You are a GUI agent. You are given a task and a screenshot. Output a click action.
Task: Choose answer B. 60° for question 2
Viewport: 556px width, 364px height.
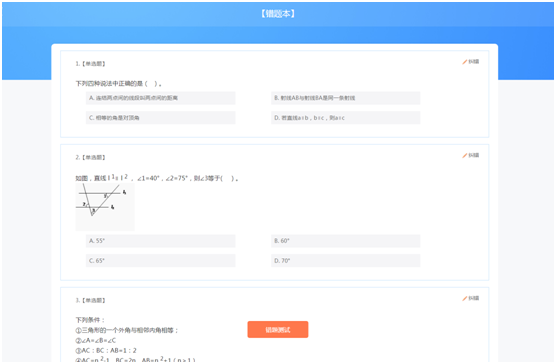tap(345, 241)
